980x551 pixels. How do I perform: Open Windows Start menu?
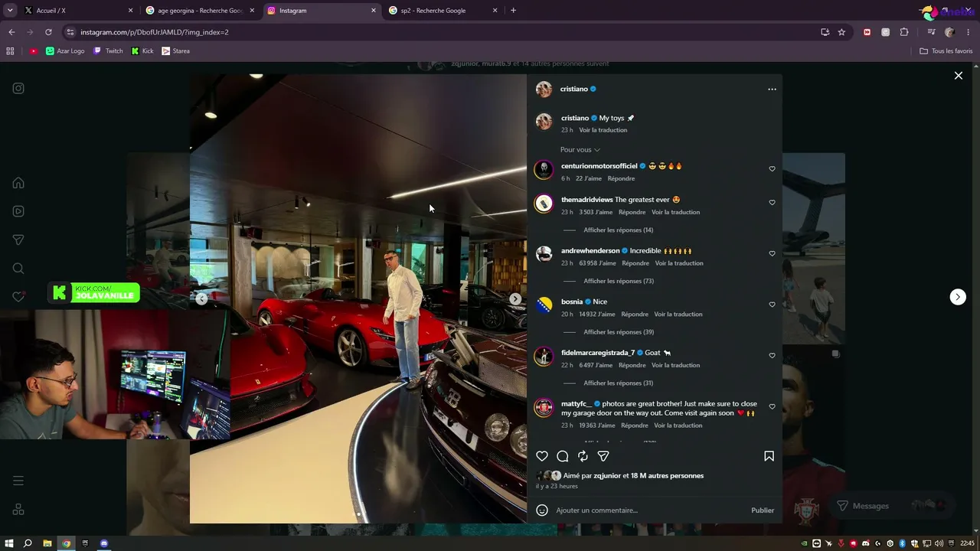click(9, 543)
